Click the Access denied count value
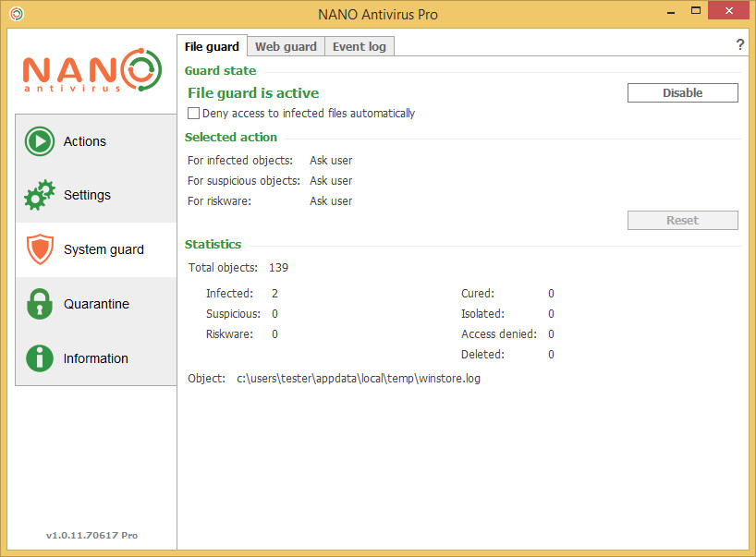Viewport: 756px width, 557px height. coord(551,333)
